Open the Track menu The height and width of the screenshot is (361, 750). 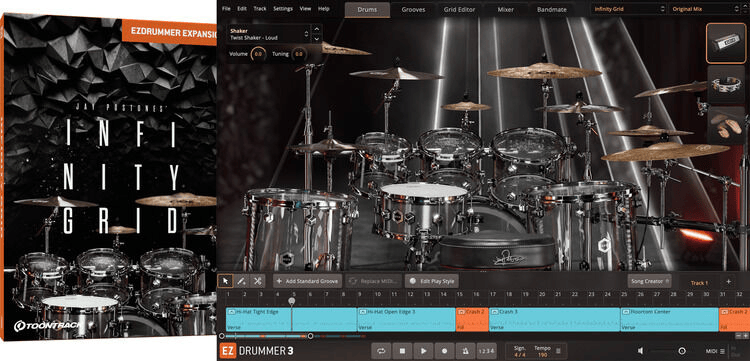(260, 9)
